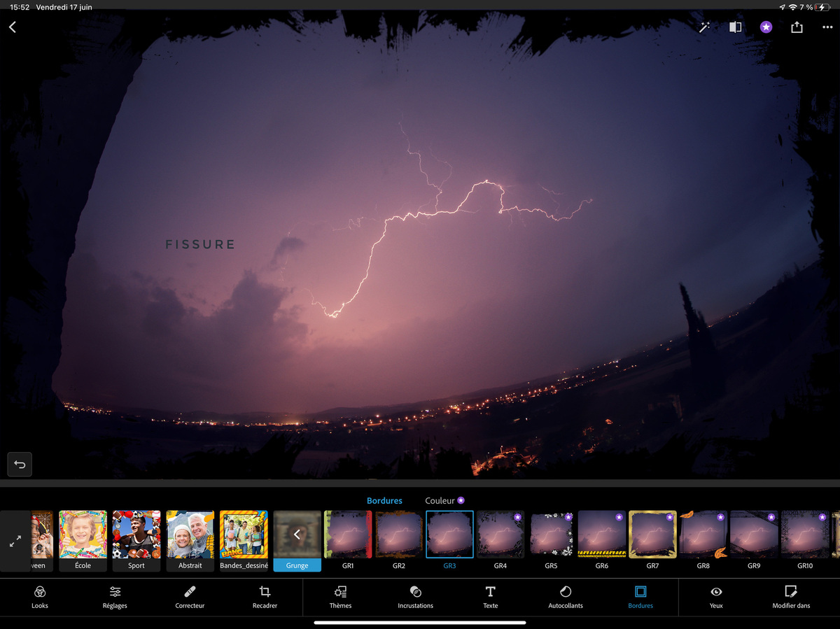Apply the GR7 gold border thumbnail
The height and width of the screenshot is (629, 840).
pyautogui.click(x=652, y=535)
